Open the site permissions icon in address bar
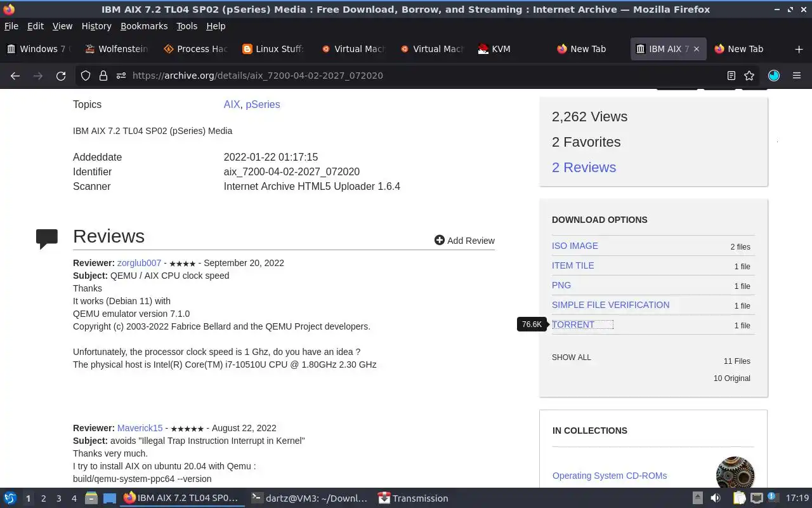 tap(121, 76)
